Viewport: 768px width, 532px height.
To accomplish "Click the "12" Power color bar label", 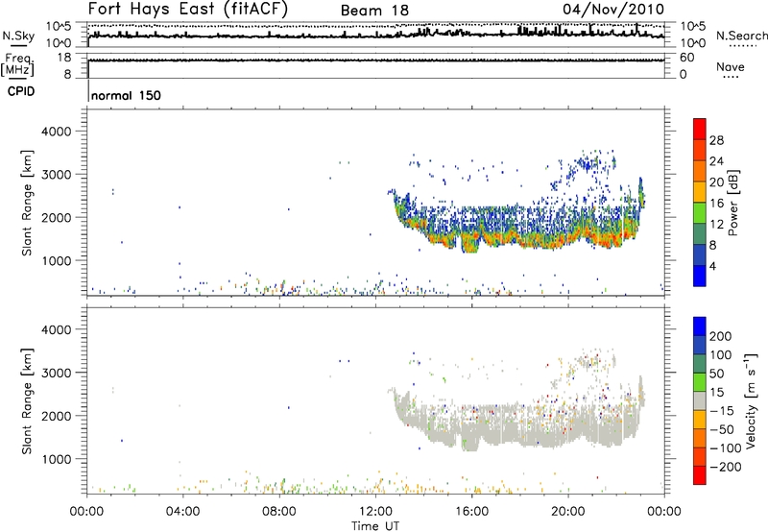I will [x=716, y=225].
